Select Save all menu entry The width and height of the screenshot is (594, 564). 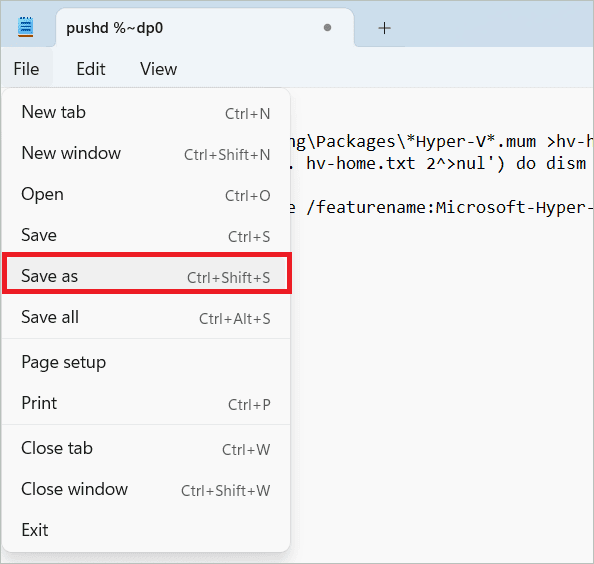pos(146,317)
